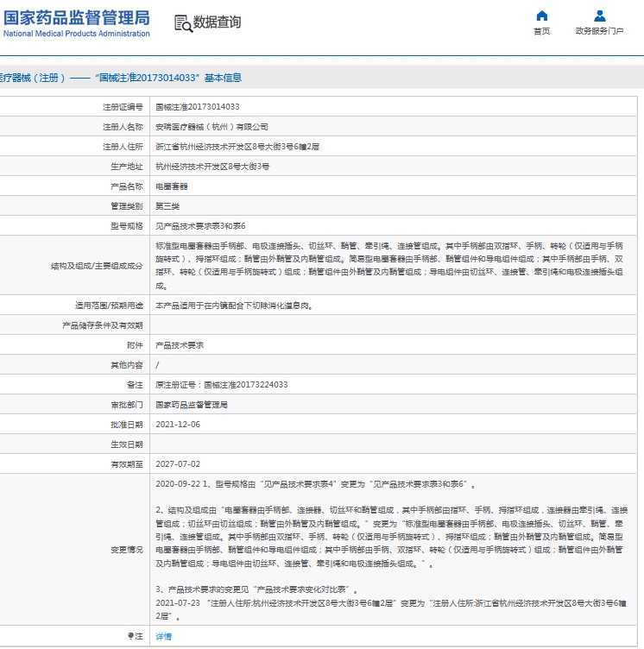Click the management class value 第三类
The width and height of the screenshot is (644, 649).
tap(167, 206)
